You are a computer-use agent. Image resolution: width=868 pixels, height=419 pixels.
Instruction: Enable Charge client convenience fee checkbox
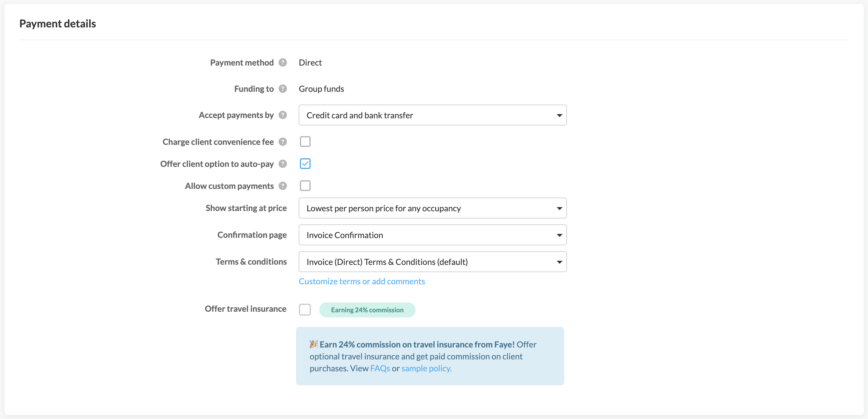tap(305, 142)
